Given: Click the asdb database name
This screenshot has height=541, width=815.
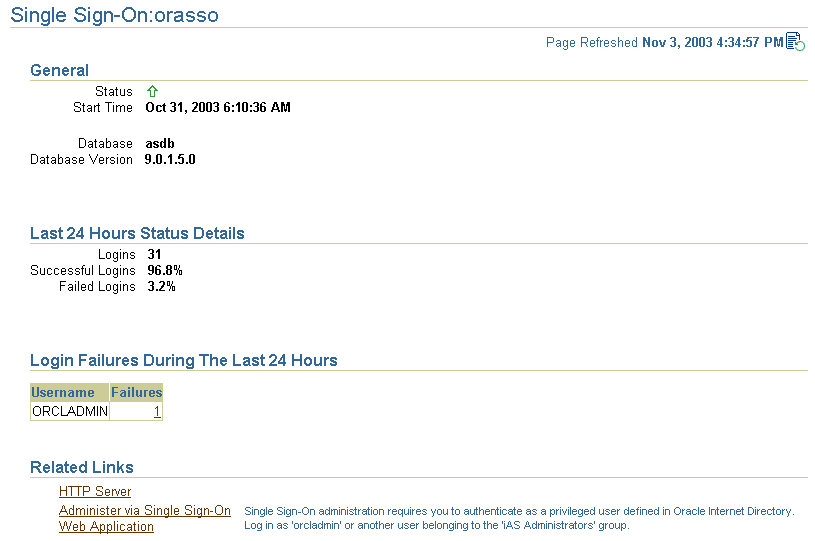Looking at the screenshot, I should coord(160,143).
